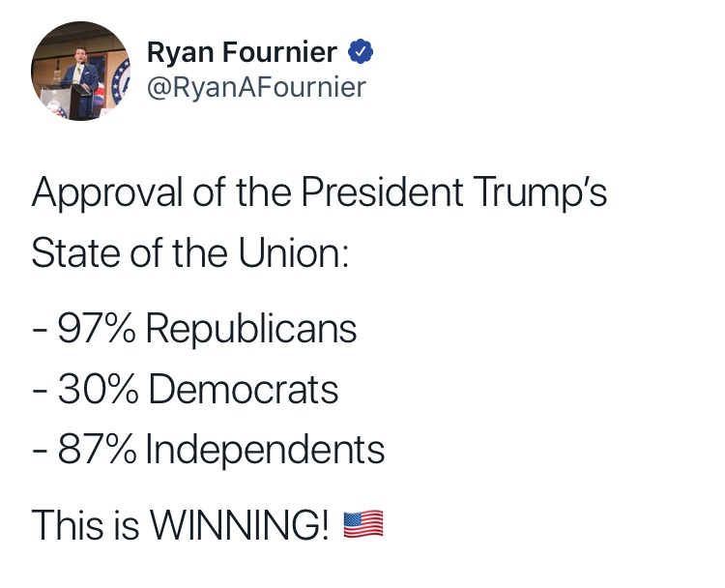Click the word "Republicans"
725x588 pixels.
click(x=251, y=330)
